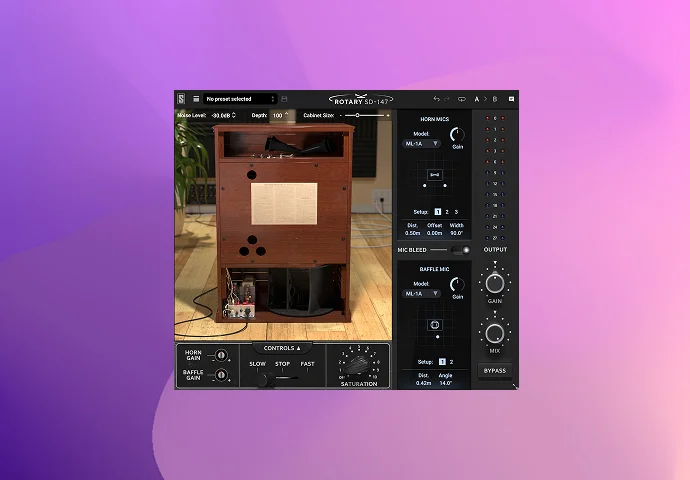Open the 'No preset selected' preset dropdown
This screenshot has height=480, width=690.
click(240, 99)
